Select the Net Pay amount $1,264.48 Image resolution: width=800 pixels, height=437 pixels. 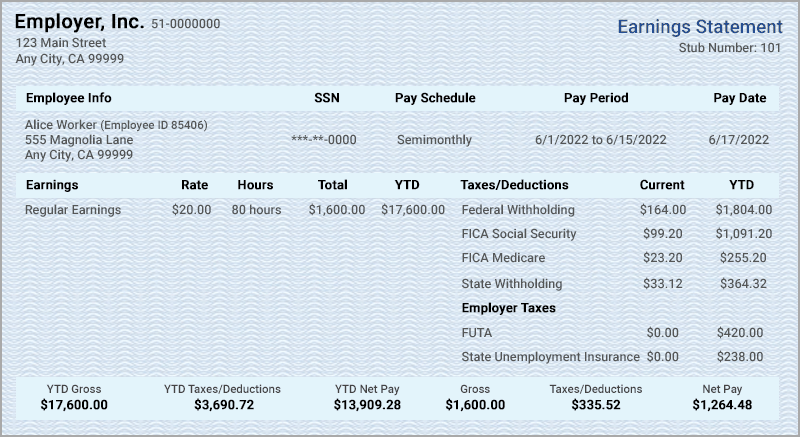coord(722,406)
